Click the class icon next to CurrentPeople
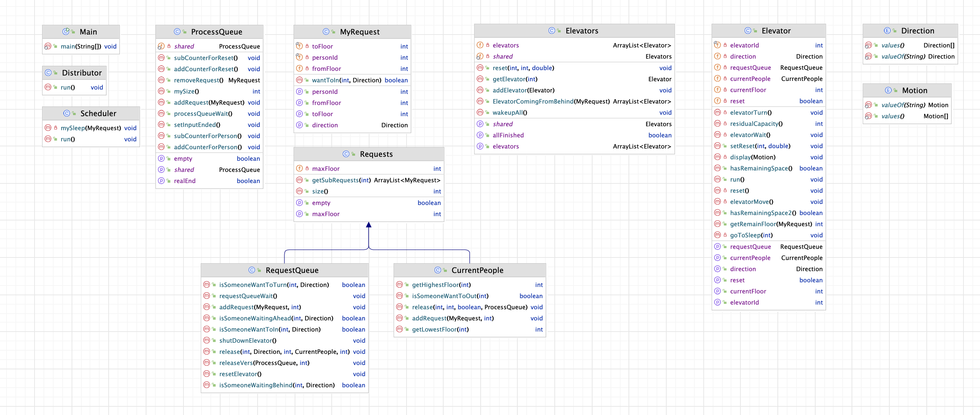Screen dimensions: 980x415 (437, 270)
